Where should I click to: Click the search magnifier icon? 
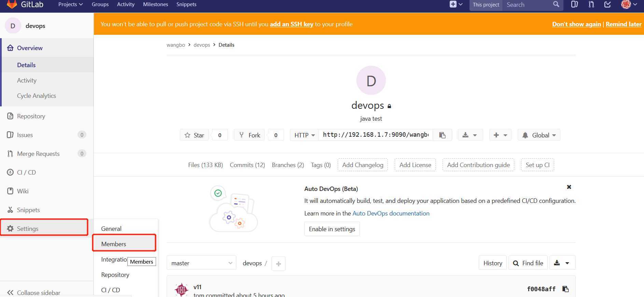(x=556, y=4)
